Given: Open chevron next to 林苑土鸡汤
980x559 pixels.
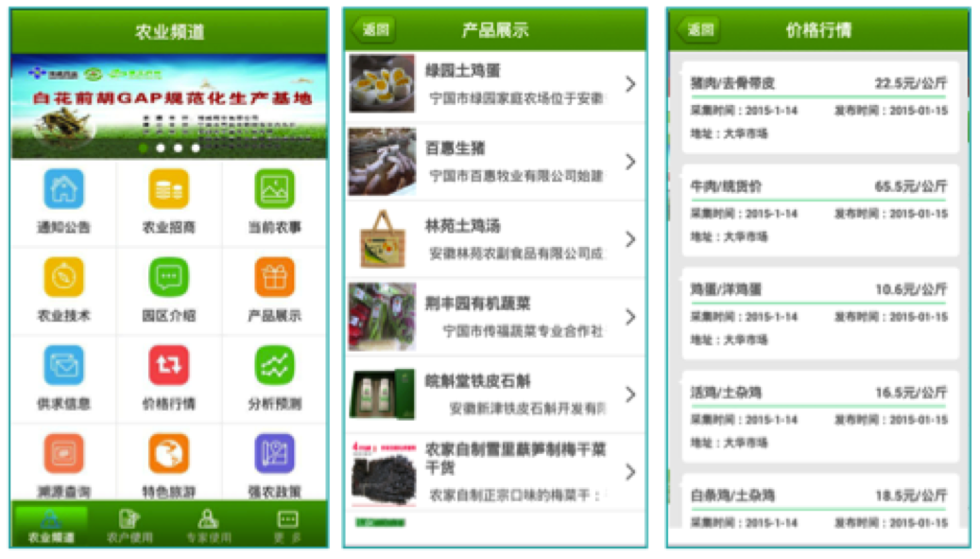Looking at the screenshot, I should pyautogui.click(x=630, y=239).
